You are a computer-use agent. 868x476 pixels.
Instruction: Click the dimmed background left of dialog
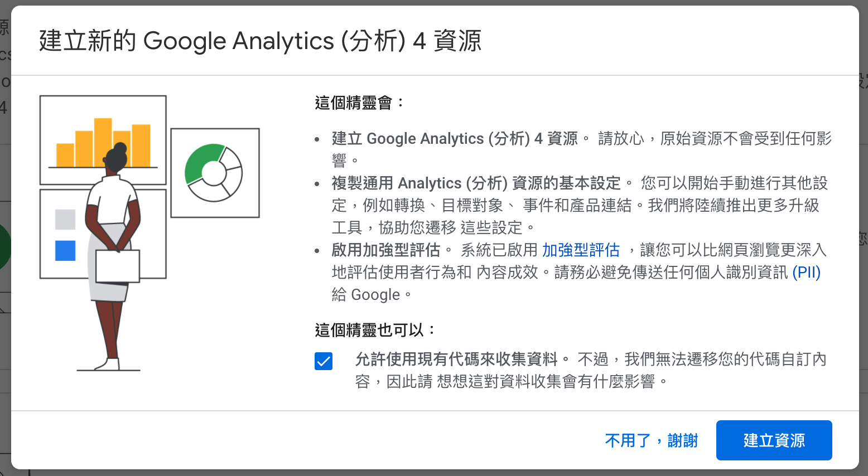click(x=5, y=334)
